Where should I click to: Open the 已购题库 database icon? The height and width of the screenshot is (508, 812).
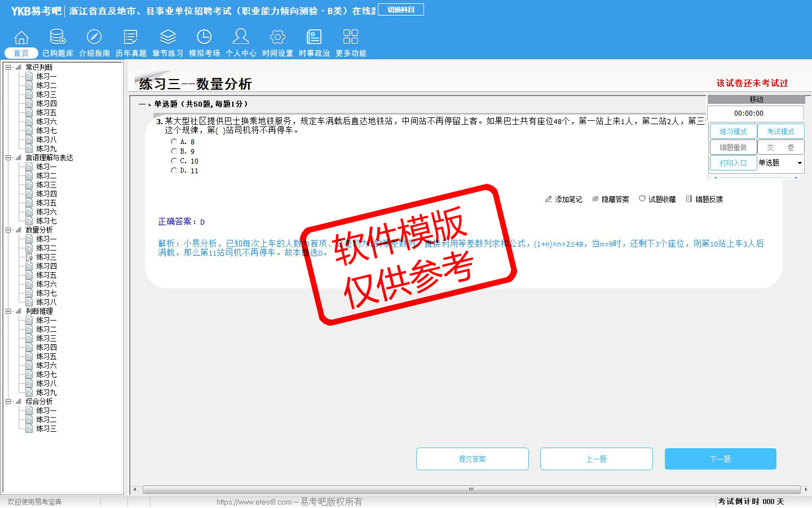58,37
